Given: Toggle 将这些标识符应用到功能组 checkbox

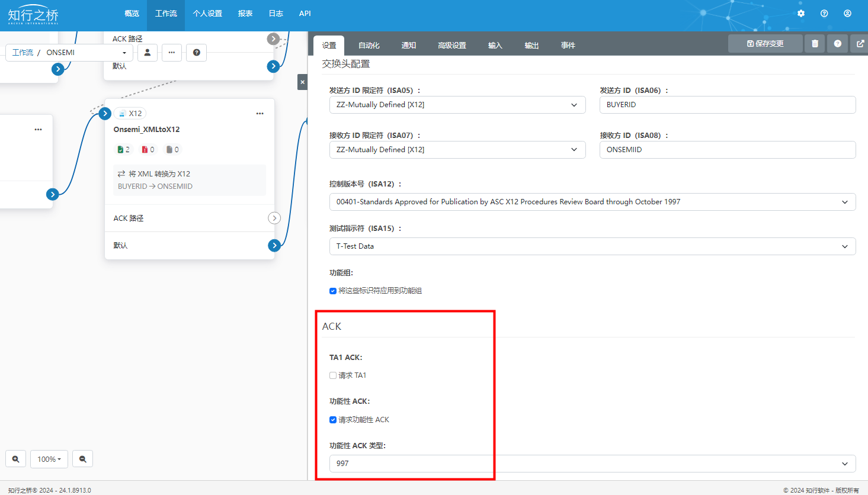Looking at the screenshot, I should tap(333, 291).
